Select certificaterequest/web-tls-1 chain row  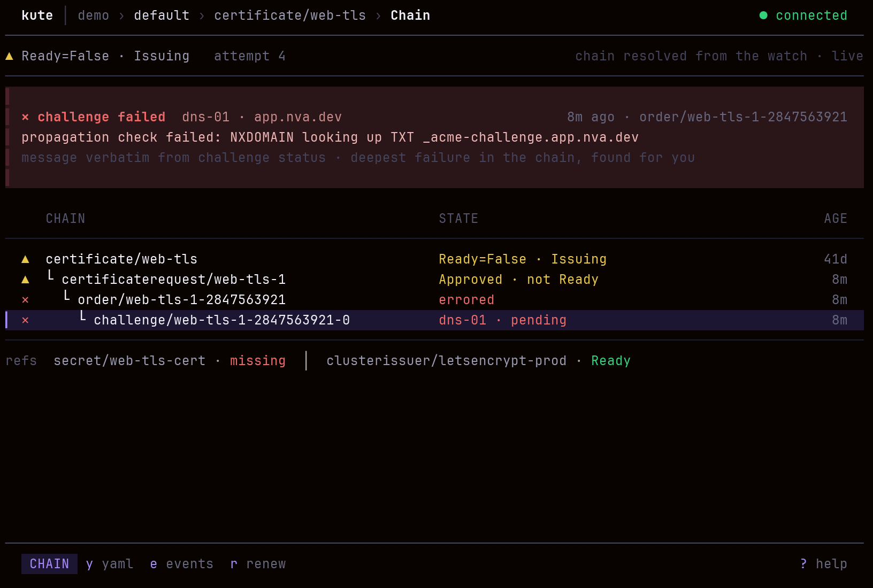coord(434,280)
